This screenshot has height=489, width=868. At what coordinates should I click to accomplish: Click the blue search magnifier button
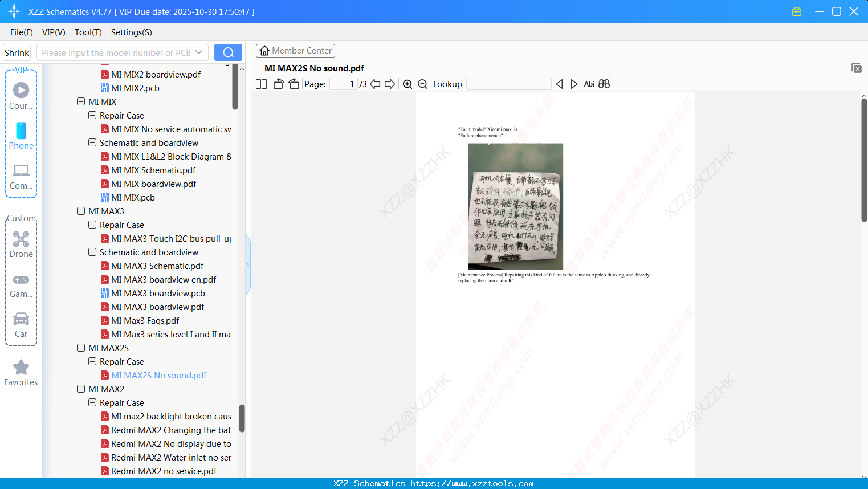click(228, 52)
